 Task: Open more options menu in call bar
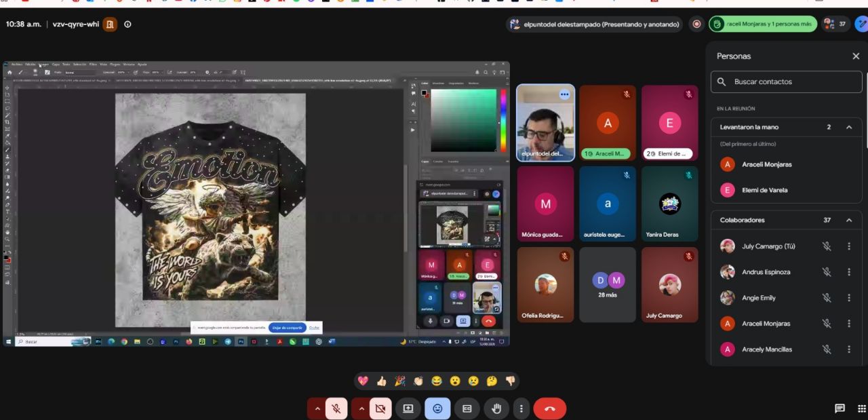click(521, 408)
